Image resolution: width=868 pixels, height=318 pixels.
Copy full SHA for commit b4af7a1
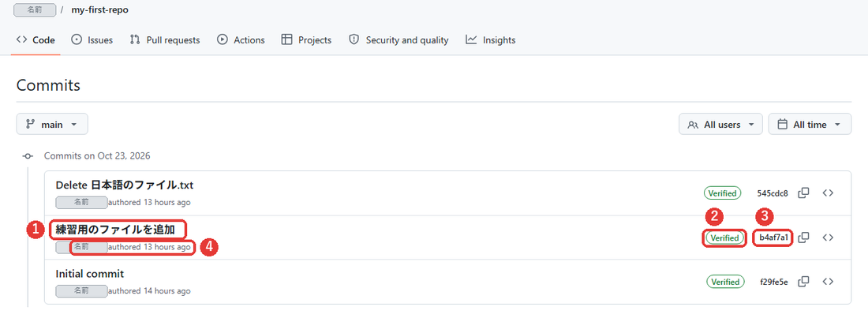pos(803,237)
